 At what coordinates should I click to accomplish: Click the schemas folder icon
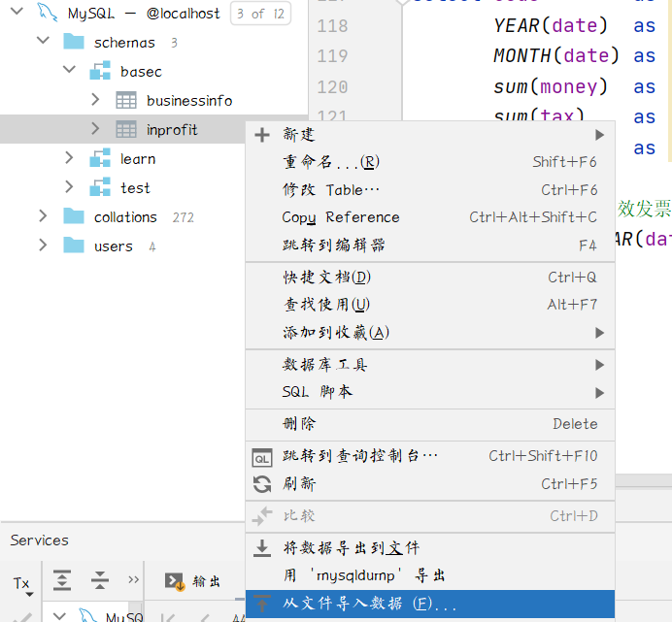point(74,42)
